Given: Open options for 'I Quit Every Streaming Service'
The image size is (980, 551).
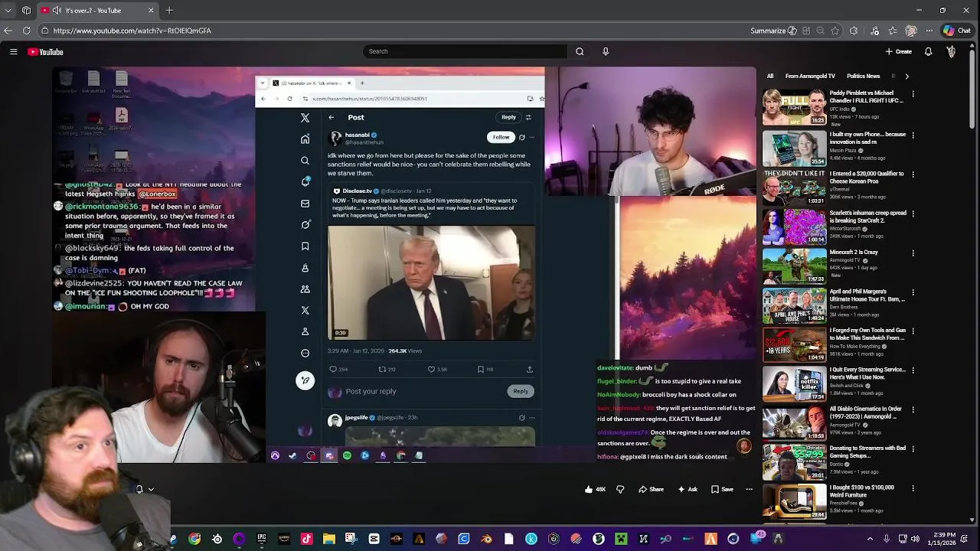Looking at the screenshot, I should point(913,370).
